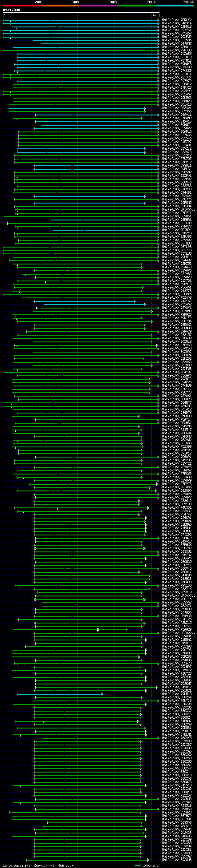This screenshot has width=197, height=868.
Task: Select label UniRef100_Q69D51
Action: 177,216
